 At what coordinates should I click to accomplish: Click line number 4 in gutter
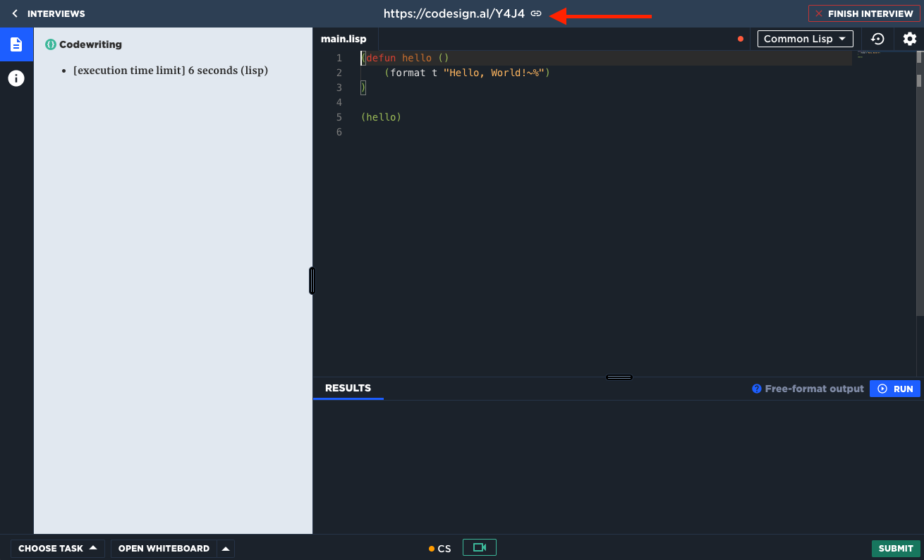[x=339, y=102]
